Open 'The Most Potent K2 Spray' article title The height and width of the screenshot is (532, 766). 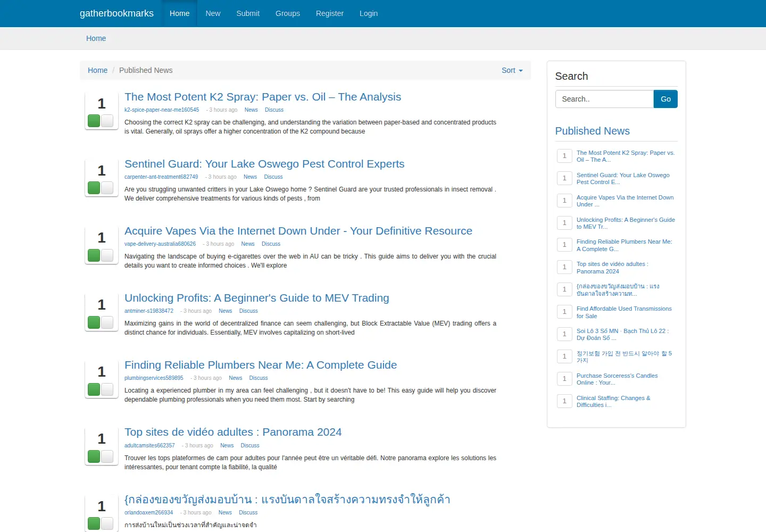click(x=263, y=97)
